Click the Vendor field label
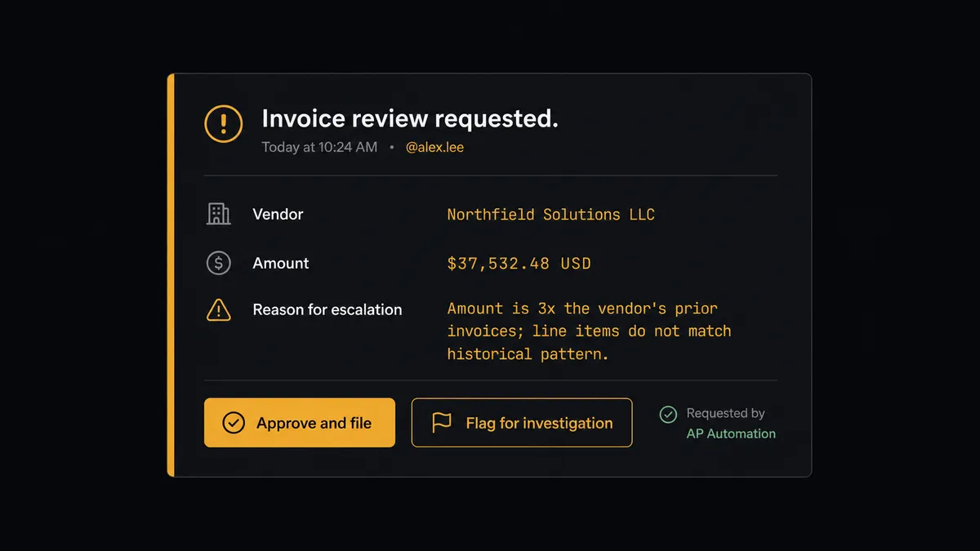The height and width of the screenshot is (551, 980). [x=278, y=214]
